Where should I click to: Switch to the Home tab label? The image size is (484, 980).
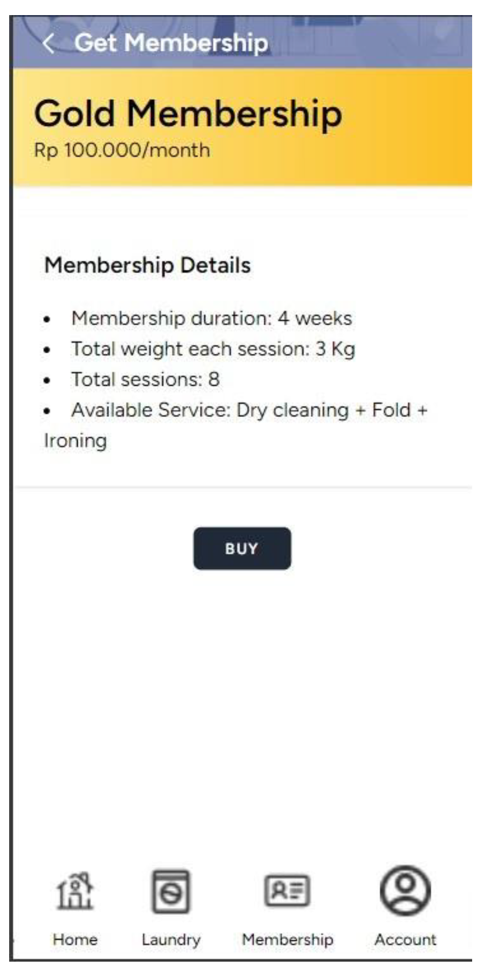pos(75,940)
